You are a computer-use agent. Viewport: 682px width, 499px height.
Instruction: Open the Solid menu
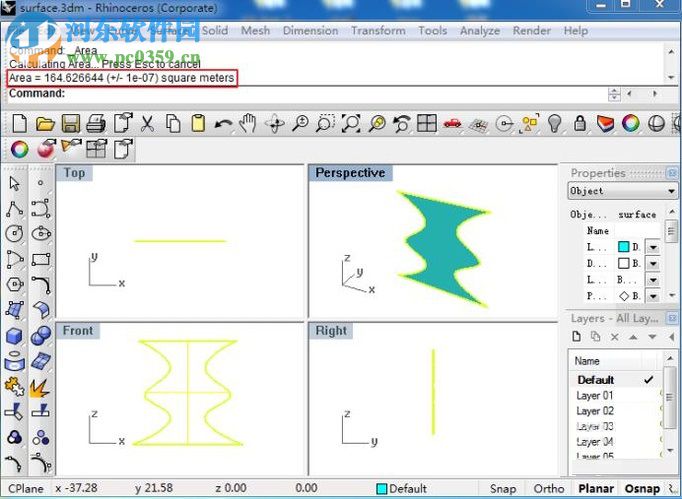[215, 30]
